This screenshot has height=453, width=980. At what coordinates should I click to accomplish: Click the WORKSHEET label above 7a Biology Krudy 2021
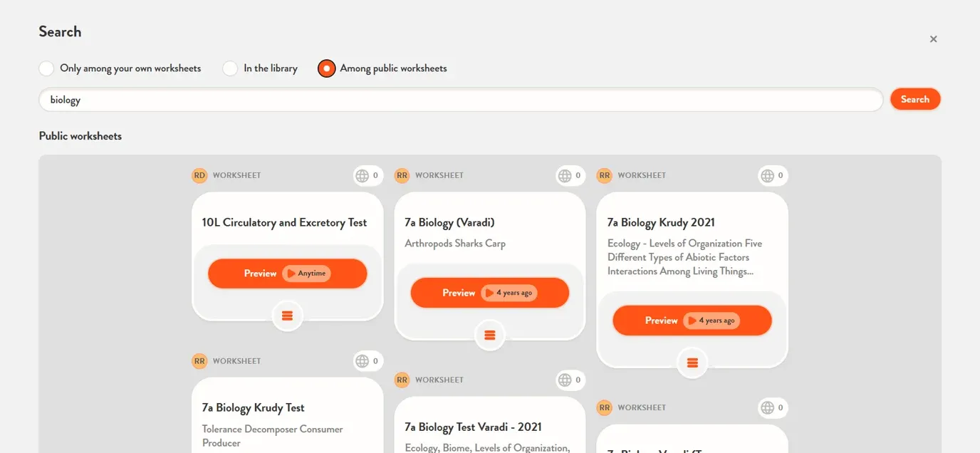click(642, 175)
